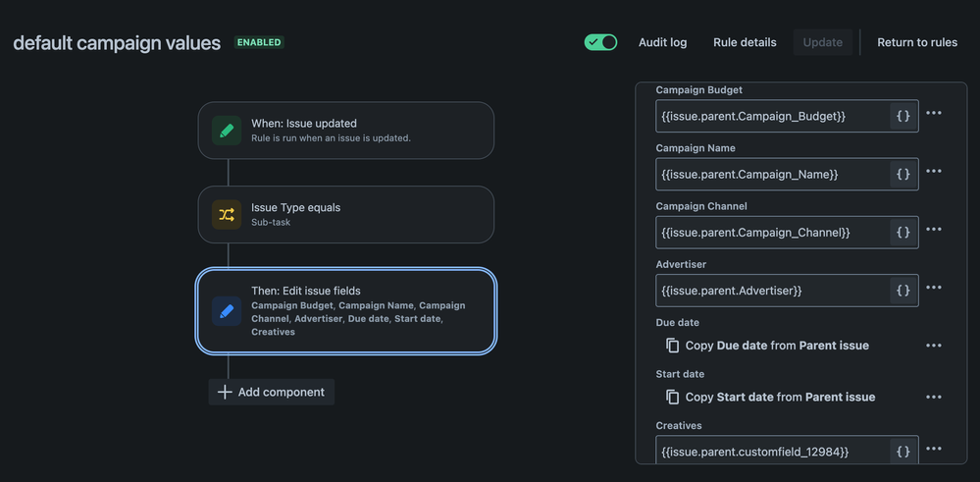Click Return to rules link
The image size is (980, 482).
(x=917, y=42)
